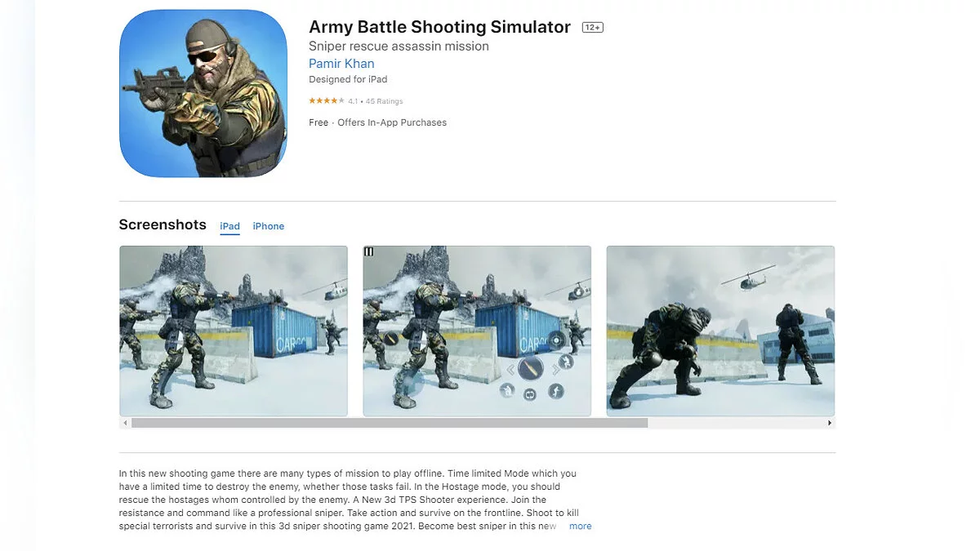The image size is (980, 551).
Task: Tap the crosshair aim icon in screenshot
Action: 556,340
